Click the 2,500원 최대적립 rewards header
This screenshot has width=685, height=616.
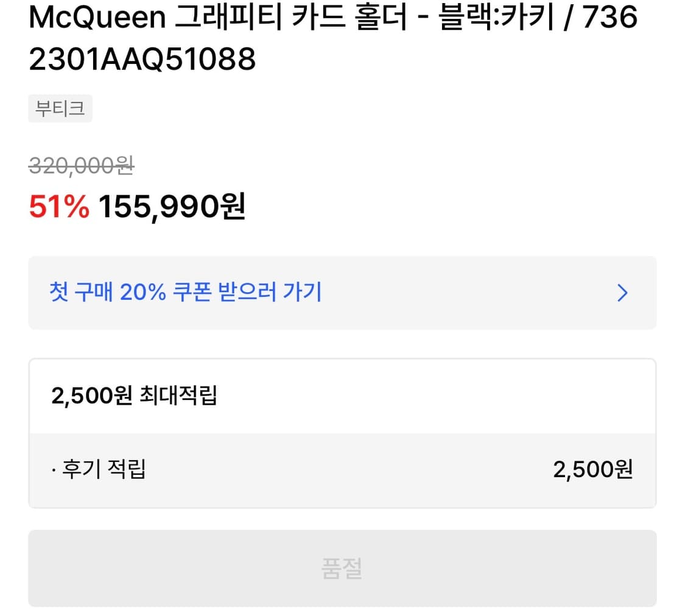(135, 396)
